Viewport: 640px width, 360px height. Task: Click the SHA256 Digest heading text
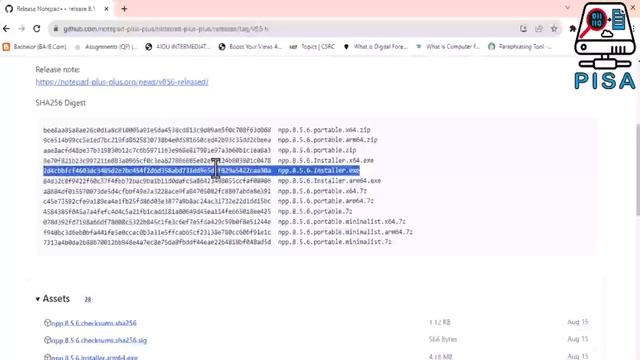pos(60,103)
